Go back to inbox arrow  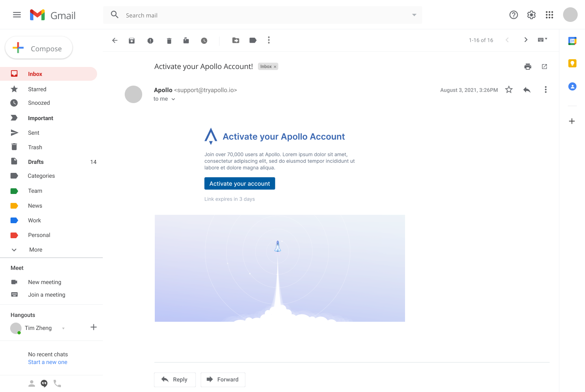tap(115, 40)
